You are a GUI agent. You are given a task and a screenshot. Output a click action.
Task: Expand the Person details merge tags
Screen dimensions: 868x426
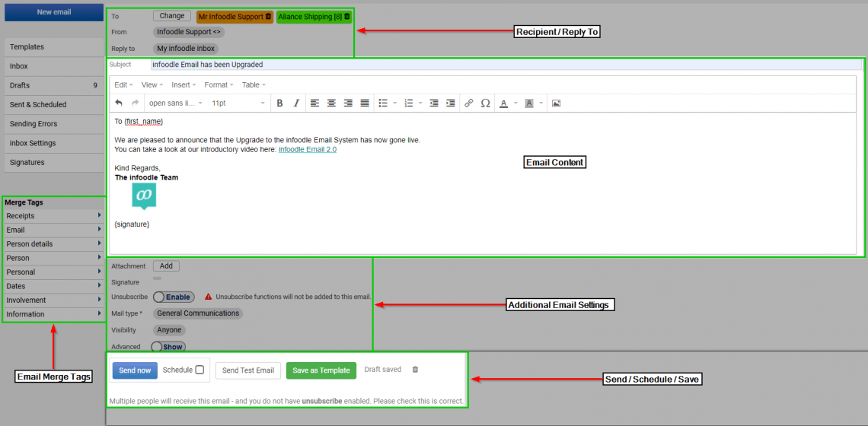pyautogui.click(x=54, y=244)
